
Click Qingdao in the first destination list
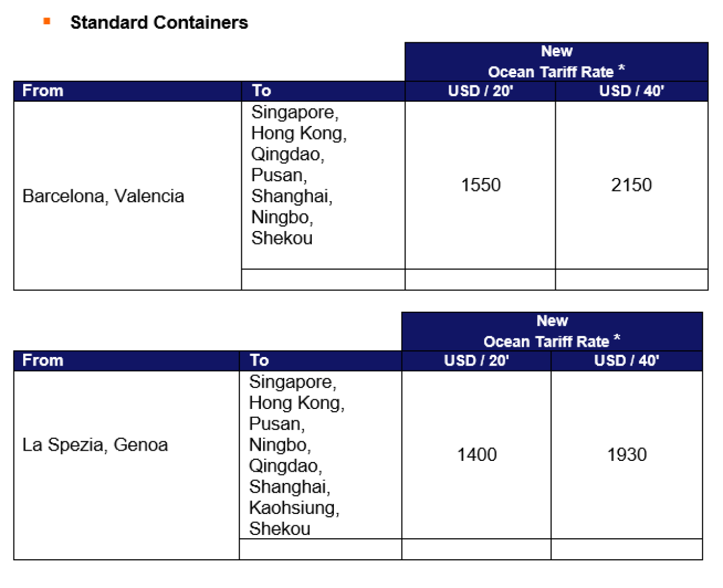pos(288,154)
